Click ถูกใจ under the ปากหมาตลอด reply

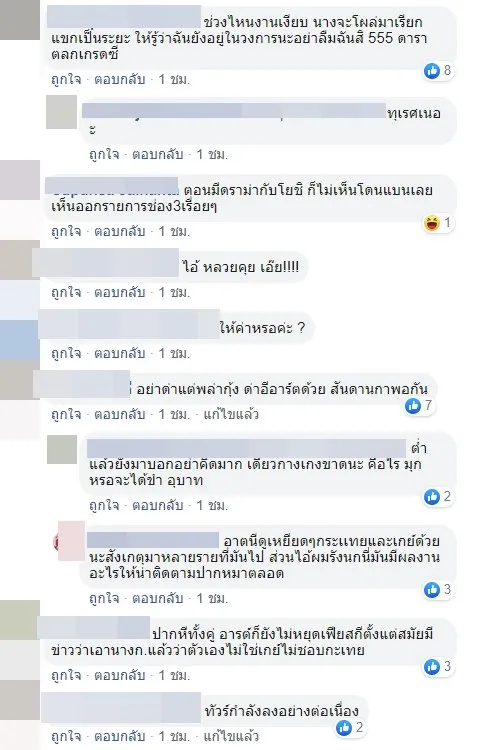pos(104,598)
